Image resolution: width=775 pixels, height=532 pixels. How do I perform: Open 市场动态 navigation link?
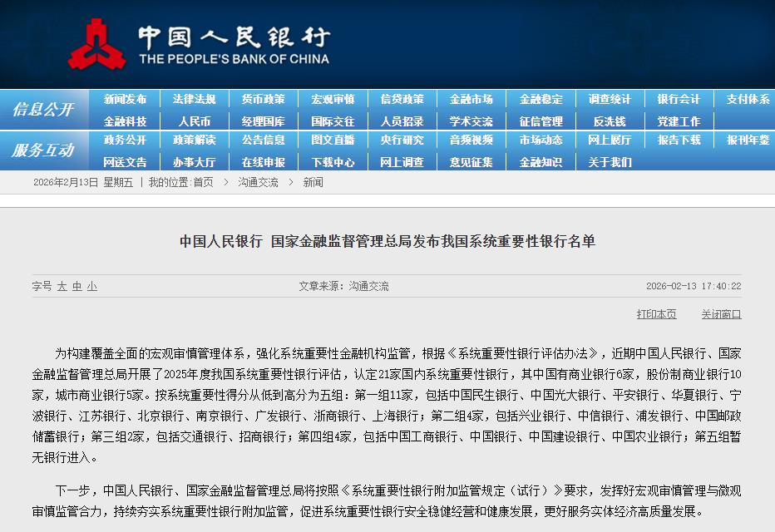coord(541,140)
